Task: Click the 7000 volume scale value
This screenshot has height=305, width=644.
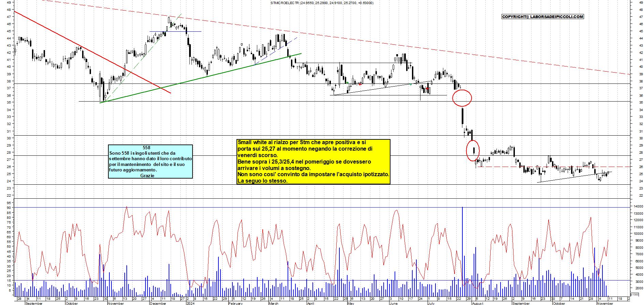Action: pyautogui.click(x=639, y=254)
